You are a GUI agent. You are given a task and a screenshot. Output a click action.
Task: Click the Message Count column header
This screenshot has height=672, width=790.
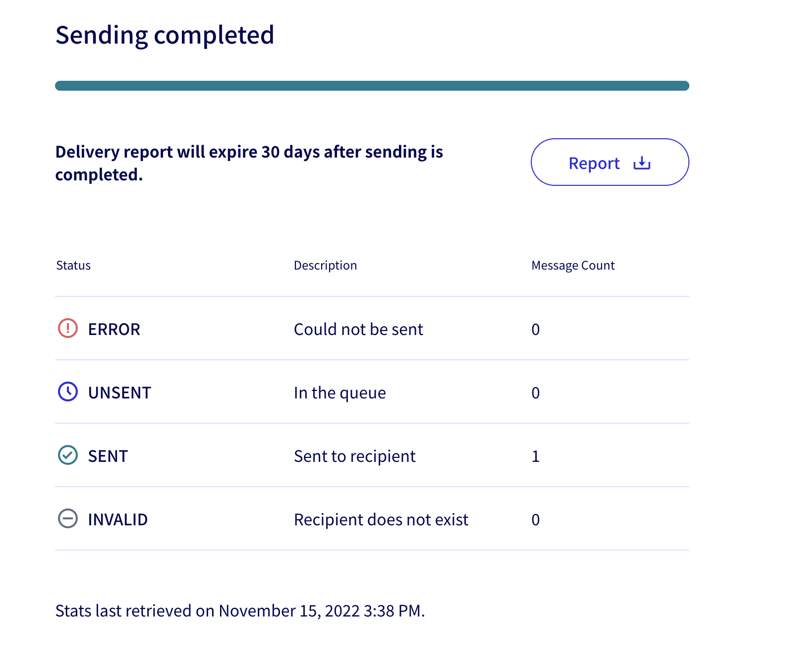[572, 266]
